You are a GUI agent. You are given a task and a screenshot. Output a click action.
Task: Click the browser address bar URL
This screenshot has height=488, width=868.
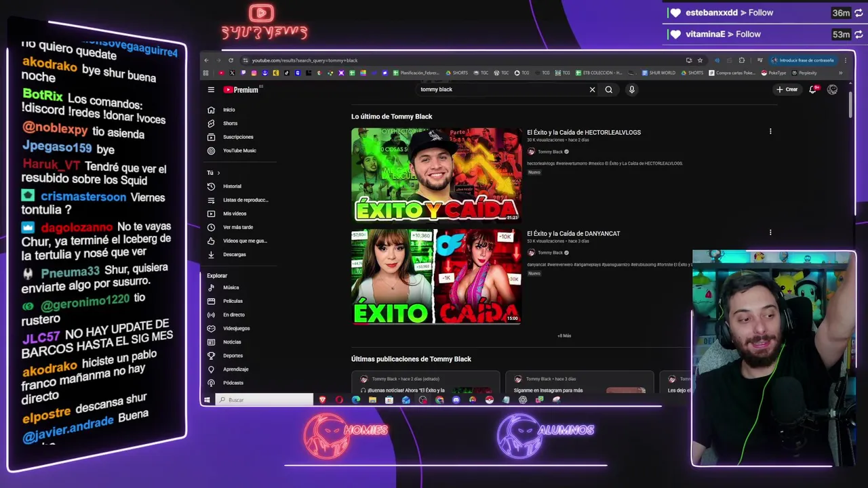[x=304, y=60]
